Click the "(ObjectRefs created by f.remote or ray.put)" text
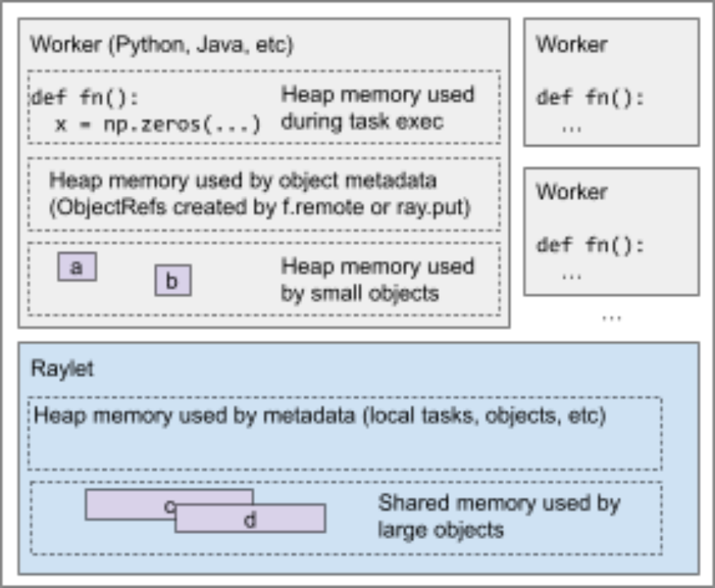 (261, 208)
